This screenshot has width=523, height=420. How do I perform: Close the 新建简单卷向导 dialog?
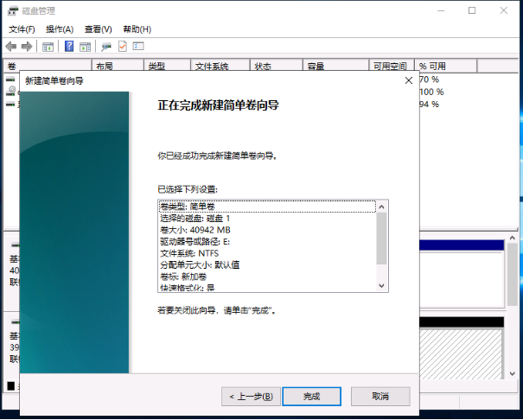point(409,80)
